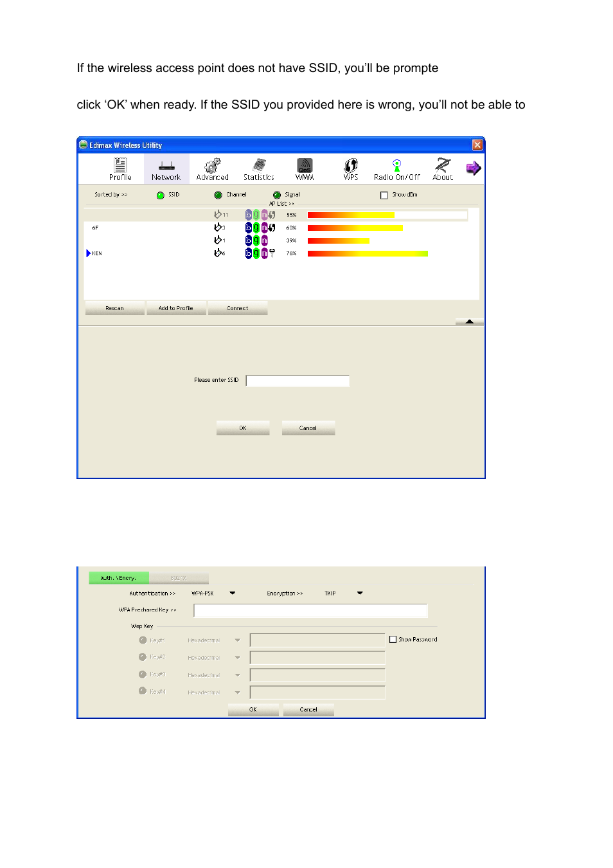
Task: Sort AP list by Channel
Action: click(x=218, y=195)
